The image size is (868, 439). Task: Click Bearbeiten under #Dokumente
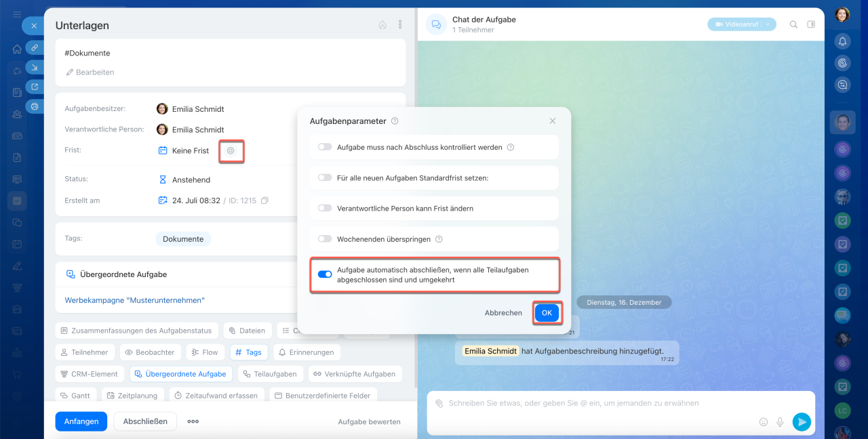[x=90, y=72]
